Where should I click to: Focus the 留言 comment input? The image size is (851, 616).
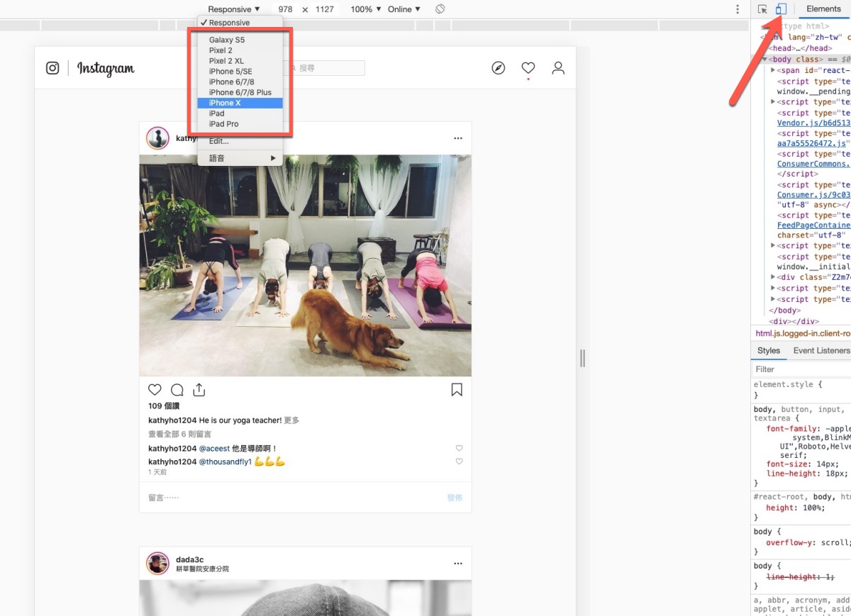click(293, 498)
